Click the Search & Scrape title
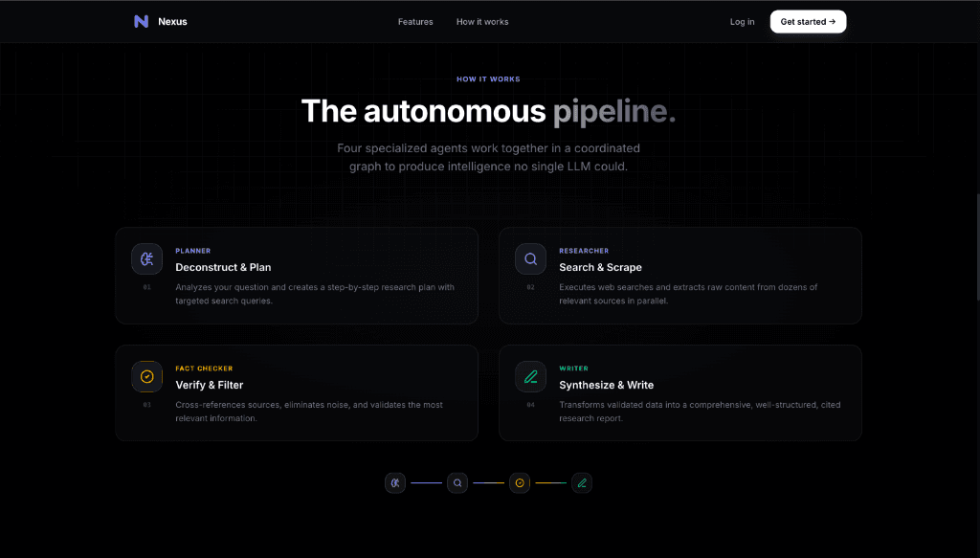The height and width of the screenshot is (558, 980). (x=601, y=267)
